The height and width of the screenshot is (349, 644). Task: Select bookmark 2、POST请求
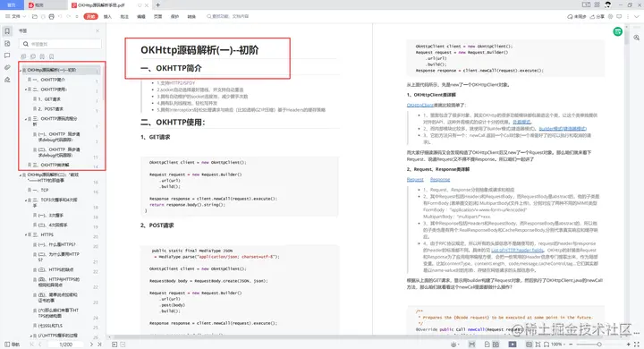(50, 109)
